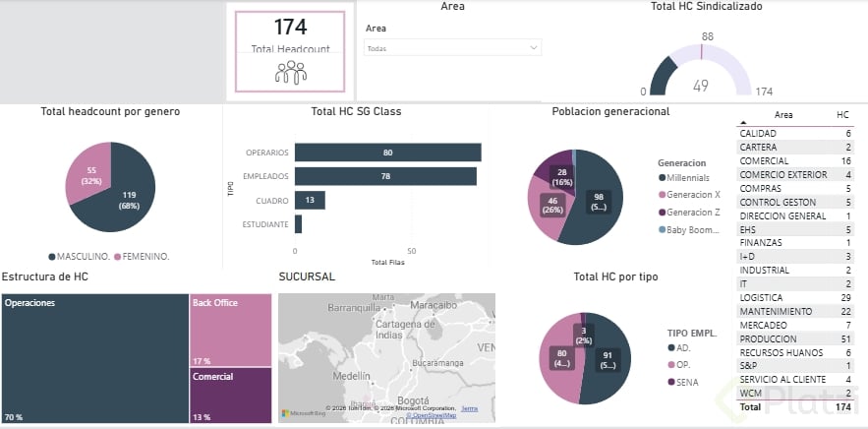Sort table by HC column header
This screenshot has width=868, height=429.
click(x=842, y=115)
